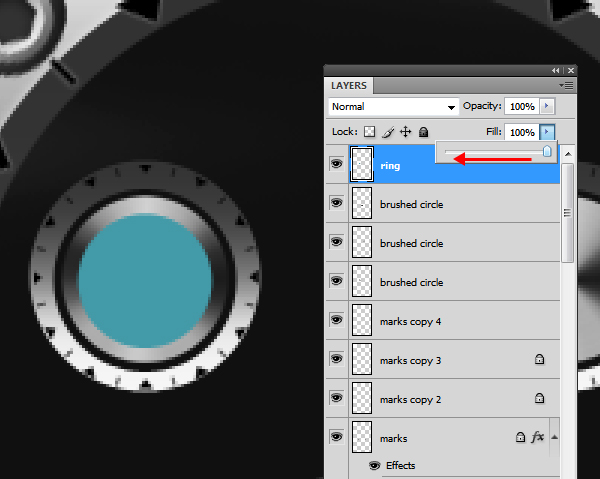
Task: Select the second brushed circle layer name
Action: [x=411, y=243]
